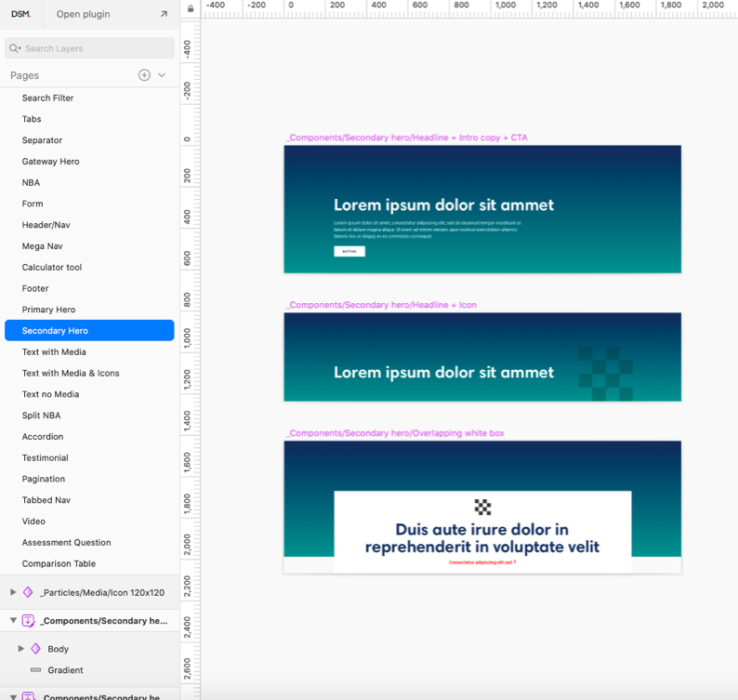The width and height of the screenshot is (738, 700).
Task: Click the Search Layers input field
Action: click(89, 48)
